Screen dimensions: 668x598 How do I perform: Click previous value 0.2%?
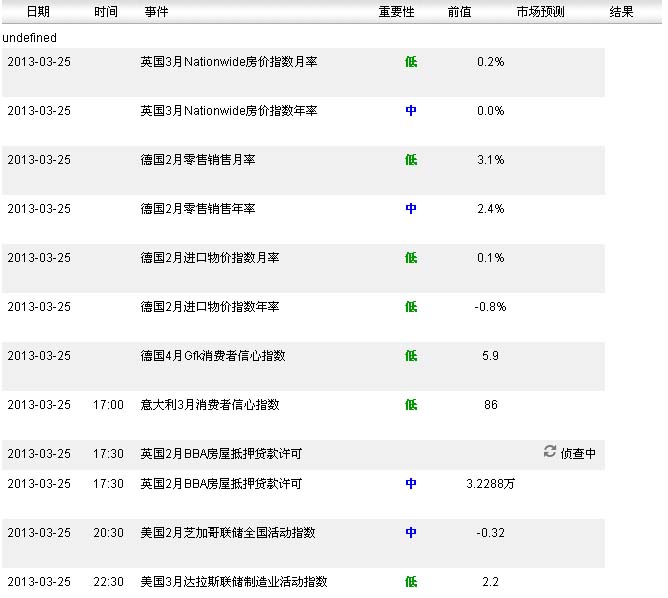pos(490,62)
